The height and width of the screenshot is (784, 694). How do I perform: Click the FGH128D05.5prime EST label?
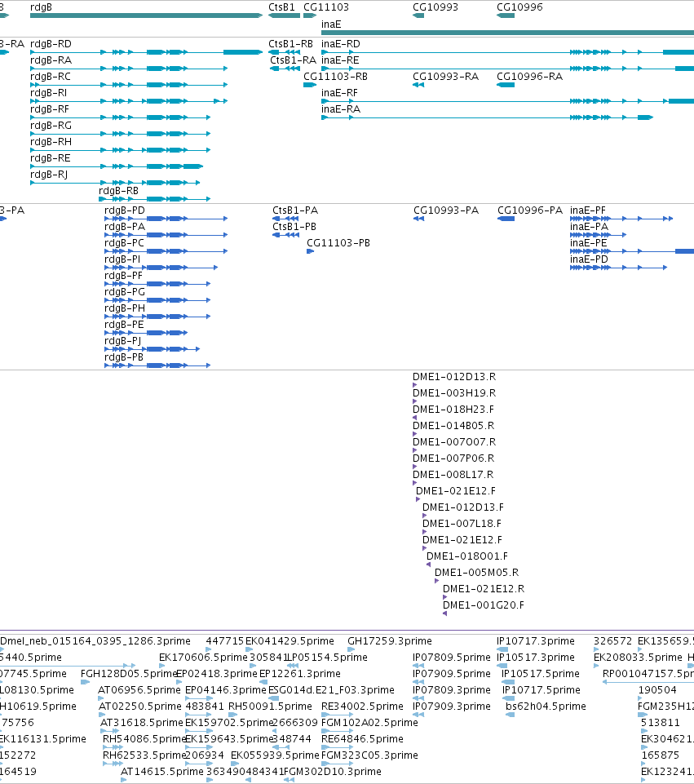tap(130, 674)
